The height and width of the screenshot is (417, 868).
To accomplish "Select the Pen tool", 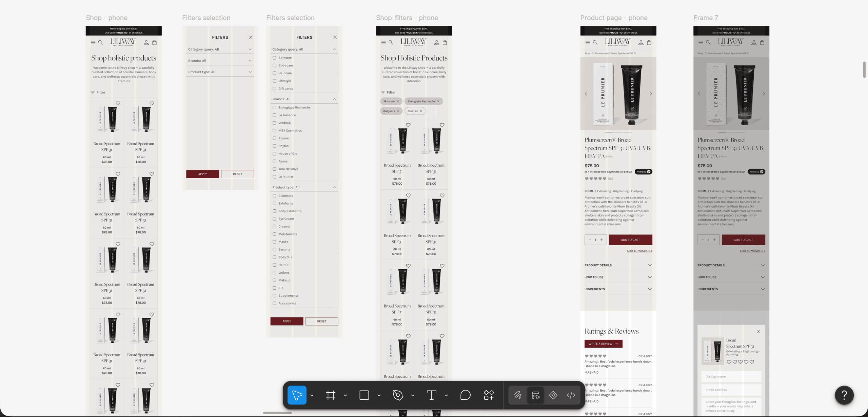I will pos(398,395).
